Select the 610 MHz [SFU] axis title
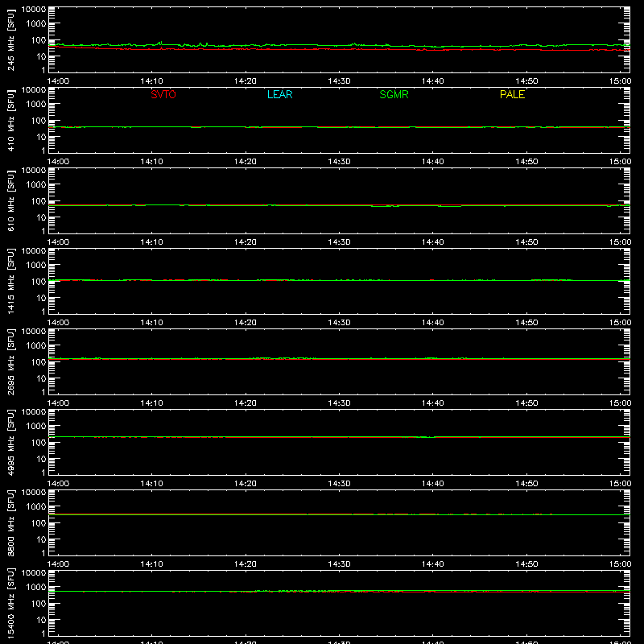Screen dimensions: 644x644 click(11, 200)
